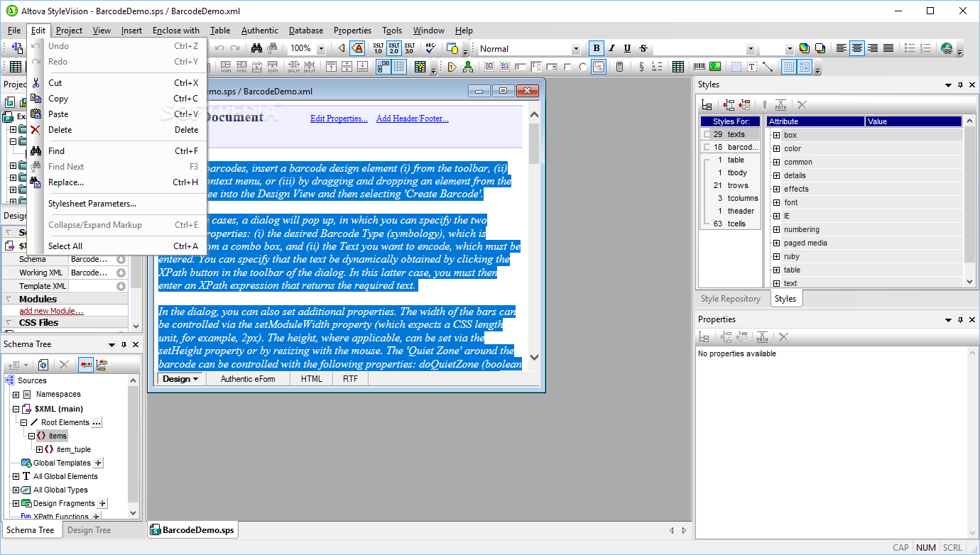
Task: Click the insert table toolbar icon
Action: click(678, 67)
